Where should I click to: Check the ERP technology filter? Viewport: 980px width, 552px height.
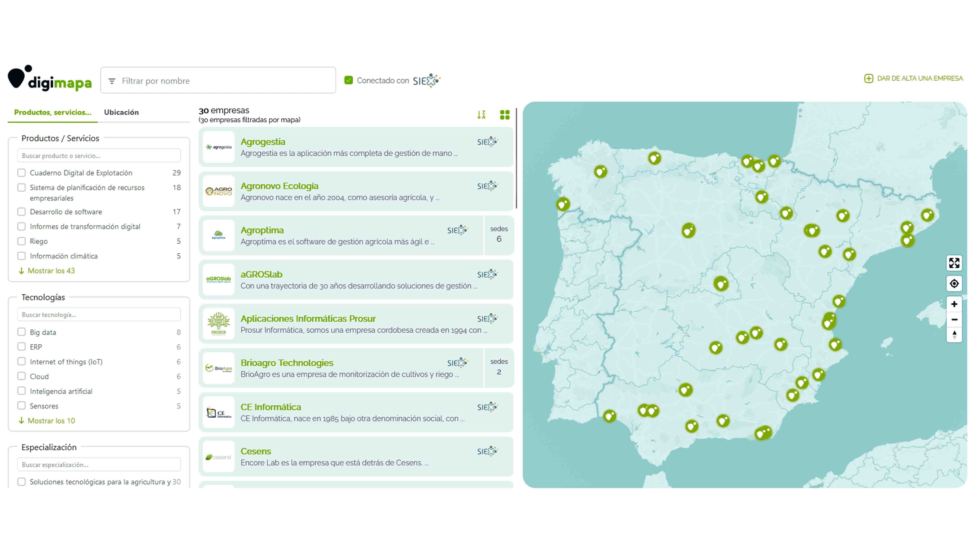[x=22, y=347]
